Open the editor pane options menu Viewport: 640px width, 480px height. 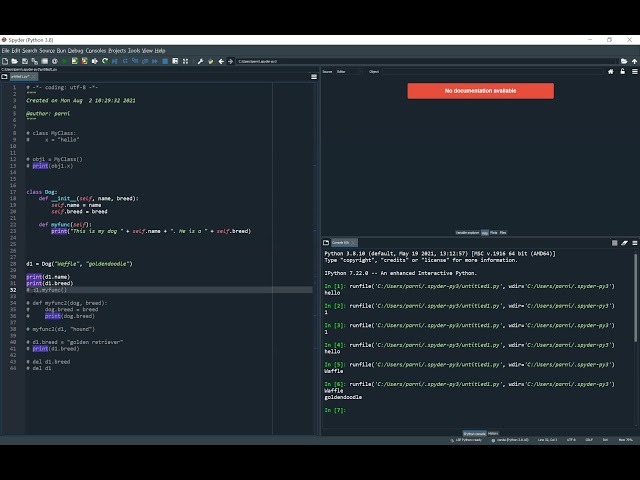[x=314, y=77]
